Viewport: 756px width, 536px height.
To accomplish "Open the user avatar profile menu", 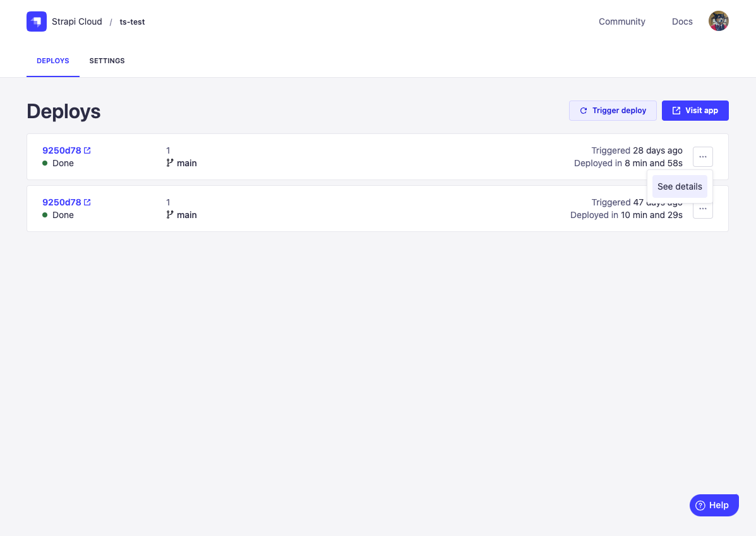I will 718,21.
